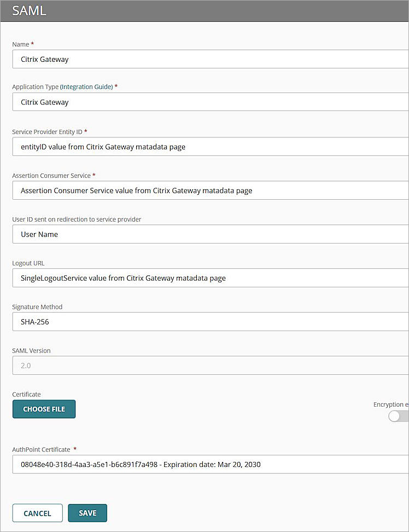The height and width of the screenshot is (532, 409).
Task: Click the Name input field
Action: pos(210,59)
